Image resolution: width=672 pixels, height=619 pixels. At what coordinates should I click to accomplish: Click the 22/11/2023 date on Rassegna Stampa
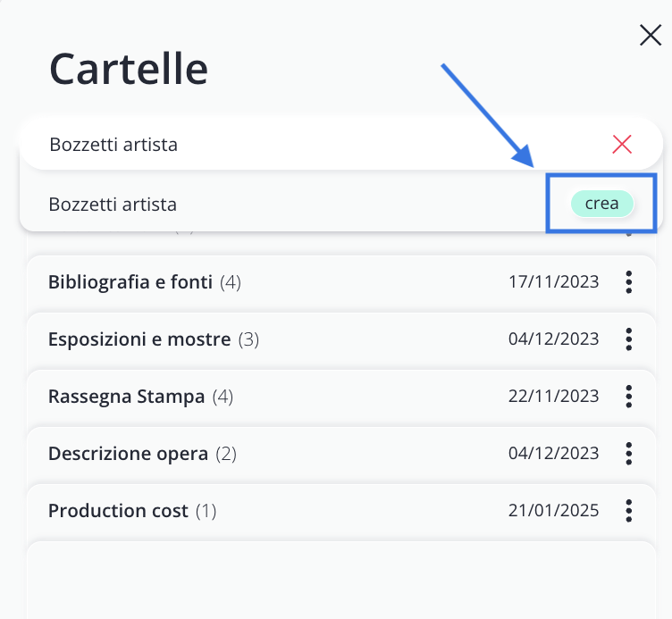tap(553, 397)
